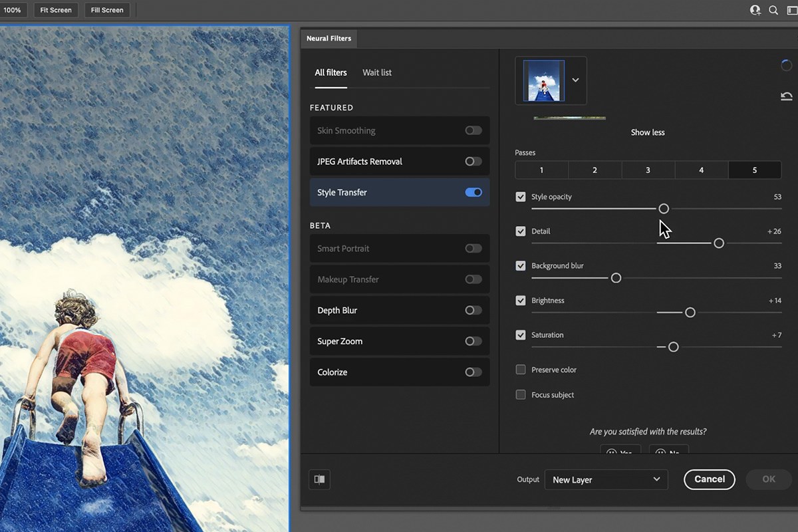Click the Fit Screen button
Image resolution: width=798 pixels, height=532 pixels.
pyautogui.click(x=56, y=10)
